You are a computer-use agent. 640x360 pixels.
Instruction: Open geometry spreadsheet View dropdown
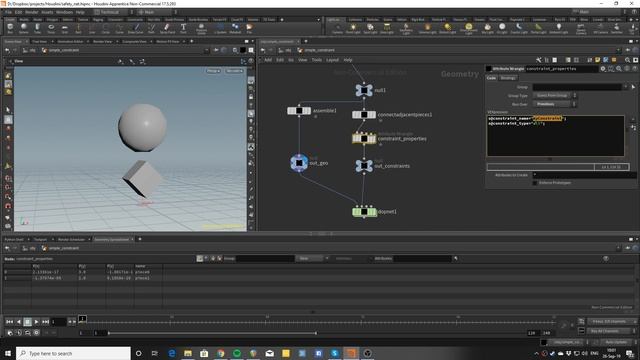313,258
